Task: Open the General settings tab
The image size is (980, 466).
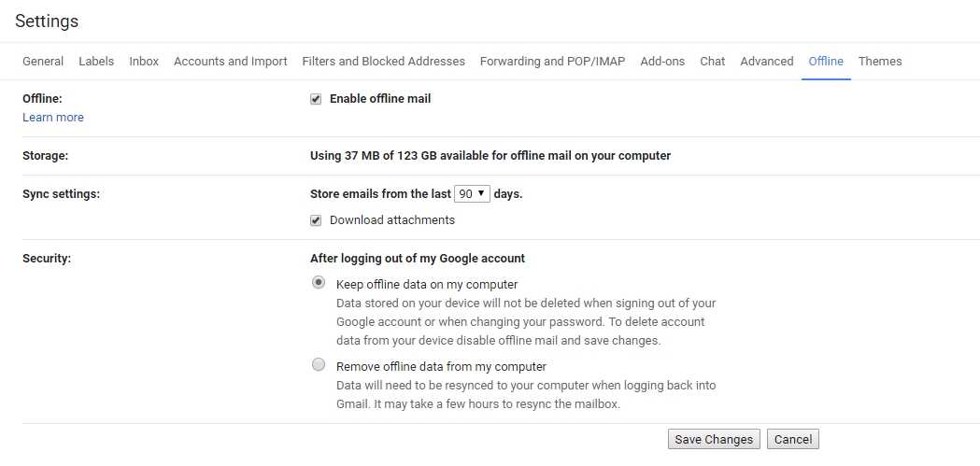Action: (43, 62)
